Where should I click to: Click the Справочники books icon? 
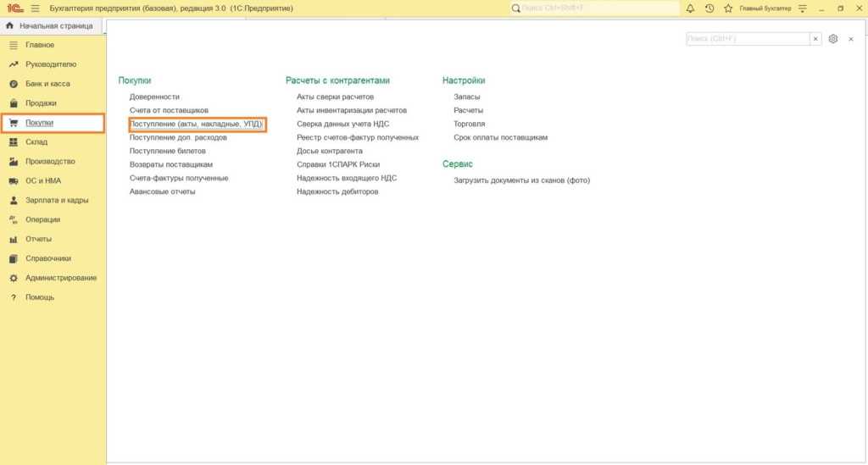point(14,258)
